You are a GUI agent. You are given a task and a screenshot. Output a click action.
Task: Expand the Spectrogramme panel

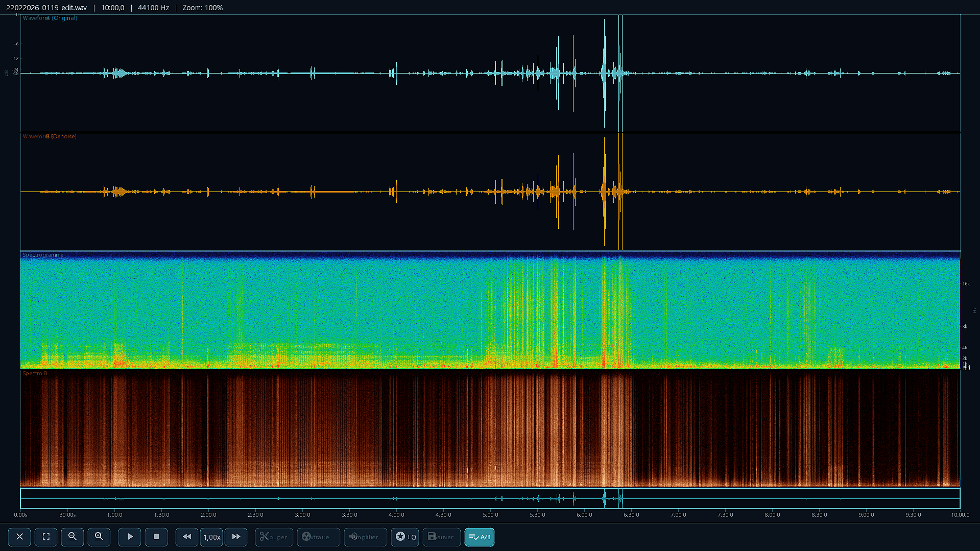tap(43, 255)
